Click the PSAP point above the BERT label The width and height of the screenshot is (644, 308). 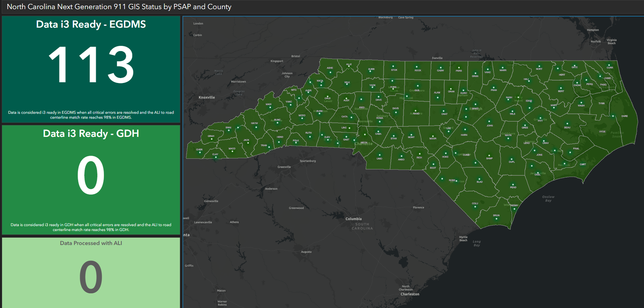(561, 88)
